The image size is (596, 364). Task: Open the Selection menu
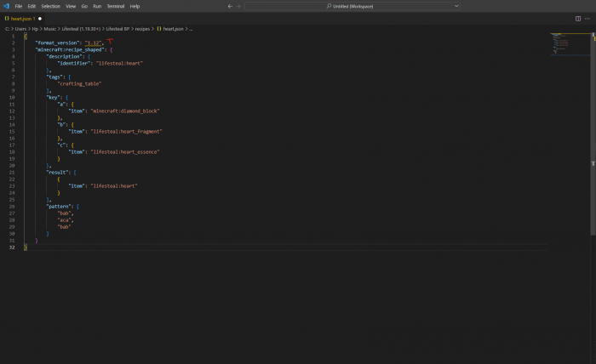[x=50, y=6]
